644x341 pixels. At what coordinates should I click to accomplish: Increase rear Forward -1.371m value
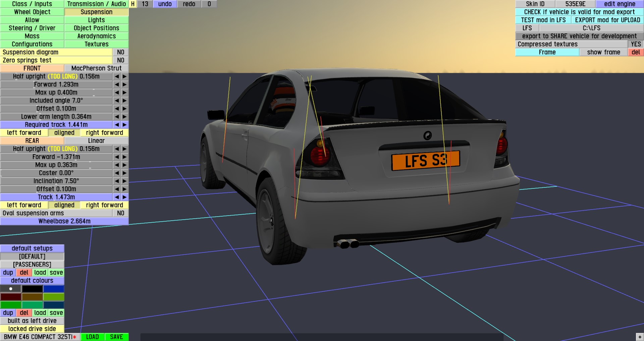(124, 157)
